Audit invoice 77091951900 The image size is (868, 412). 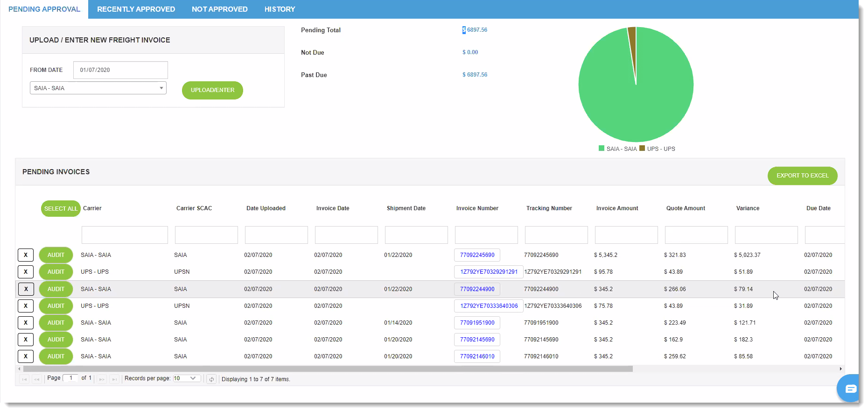pyautogui.click(x=56, y=323)
